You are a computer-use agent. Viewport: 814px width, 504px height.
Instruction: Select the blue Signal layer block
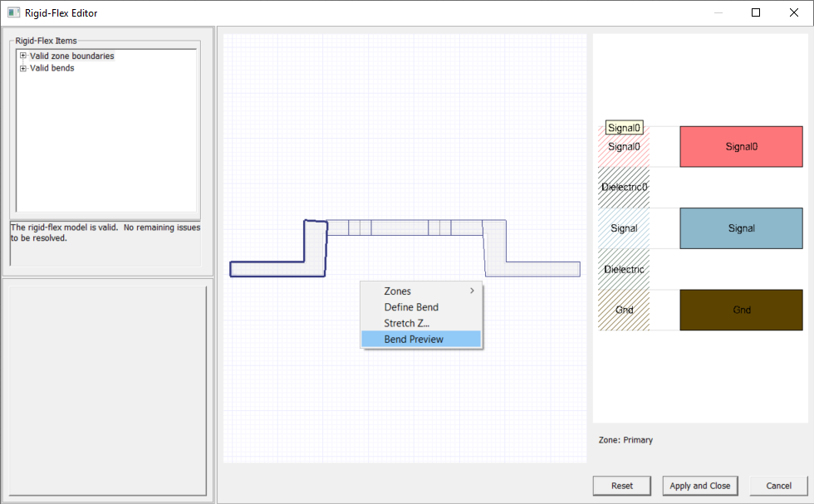741,228
